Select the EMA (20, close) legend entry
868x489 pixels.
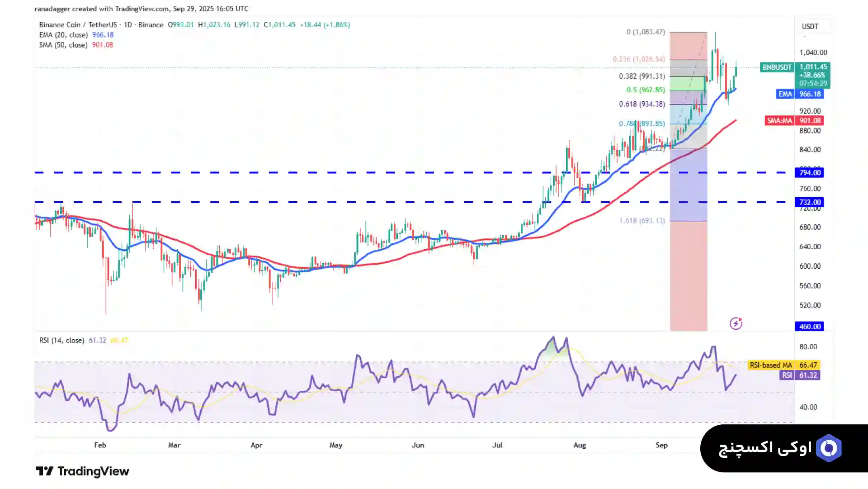click(x=63, y=35)
